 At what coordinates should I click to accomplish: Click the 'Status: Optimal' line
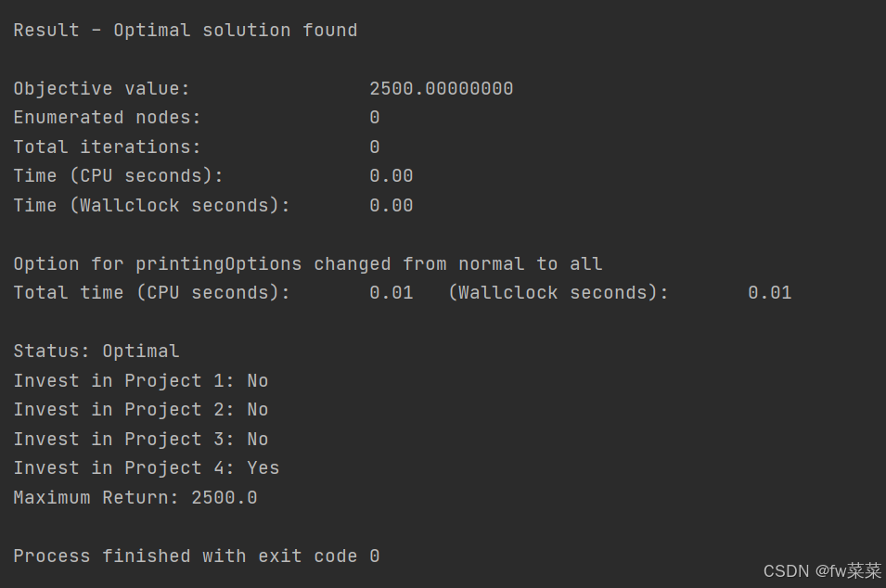tap(96, 352)
